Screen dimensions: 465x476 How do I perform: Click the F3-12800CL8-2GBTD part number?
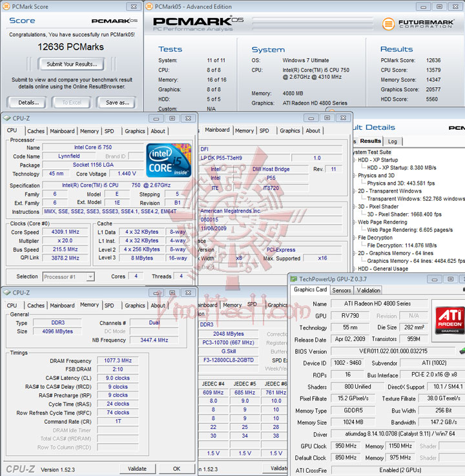click(x=228, y=360)
